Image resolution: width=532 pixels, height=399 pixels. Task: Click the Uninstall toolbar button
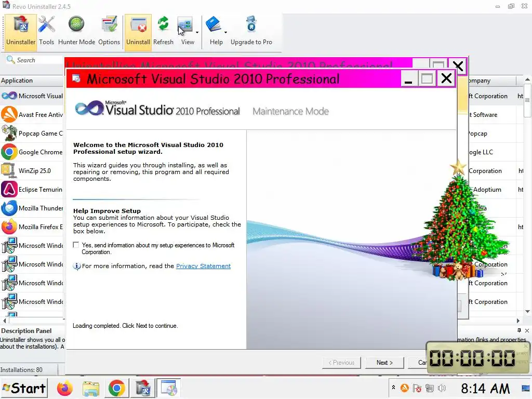click(138, 32)
